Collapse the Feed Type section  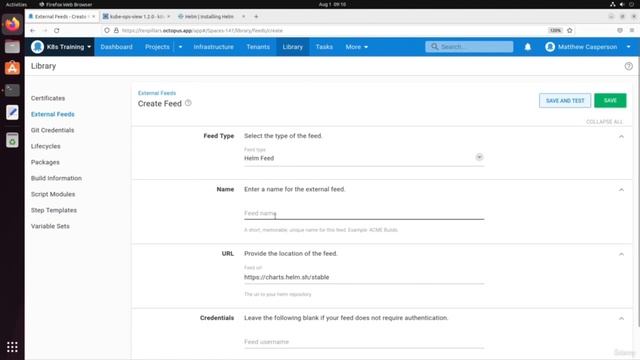tap(621, 136)
